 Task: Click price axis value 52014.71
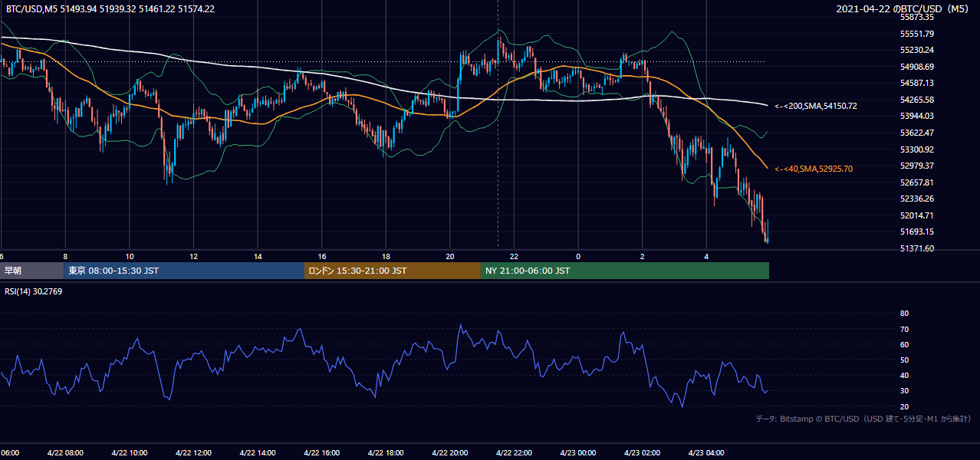[x=916, y=215]
